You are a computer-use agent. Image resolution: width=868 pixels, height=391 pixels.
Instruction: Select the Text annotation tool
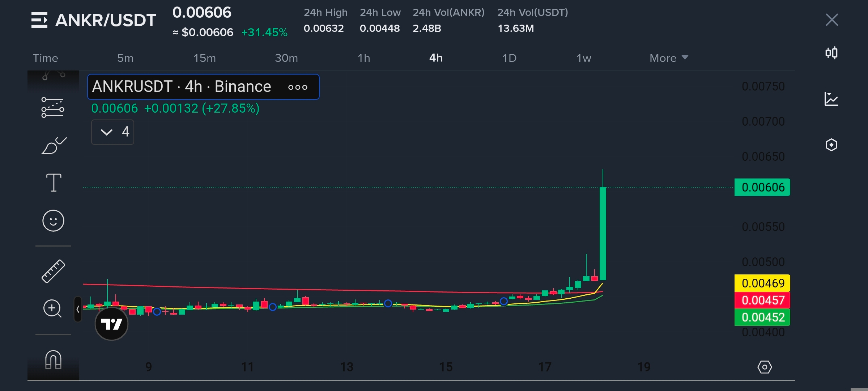coord(54,182)
